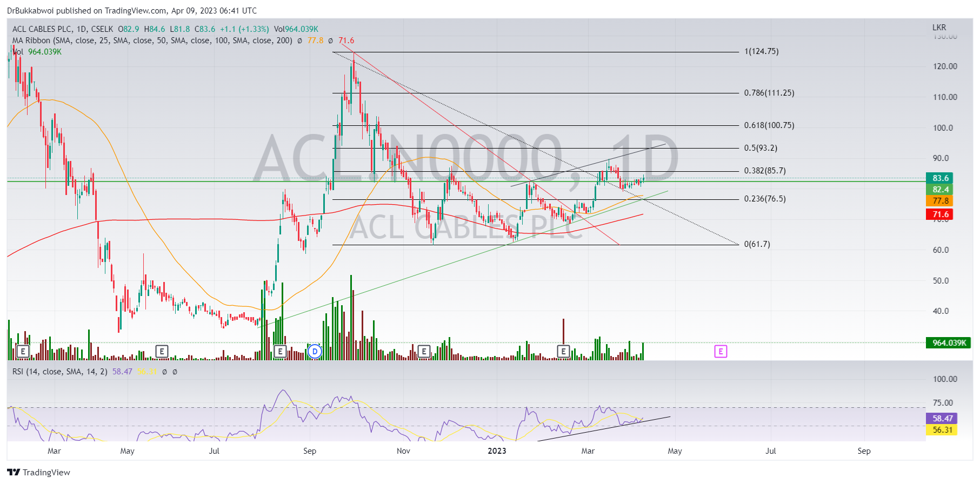Select the Fibonacci 0(61.7) level label
The image size is (980, 484).
(757, 244)
